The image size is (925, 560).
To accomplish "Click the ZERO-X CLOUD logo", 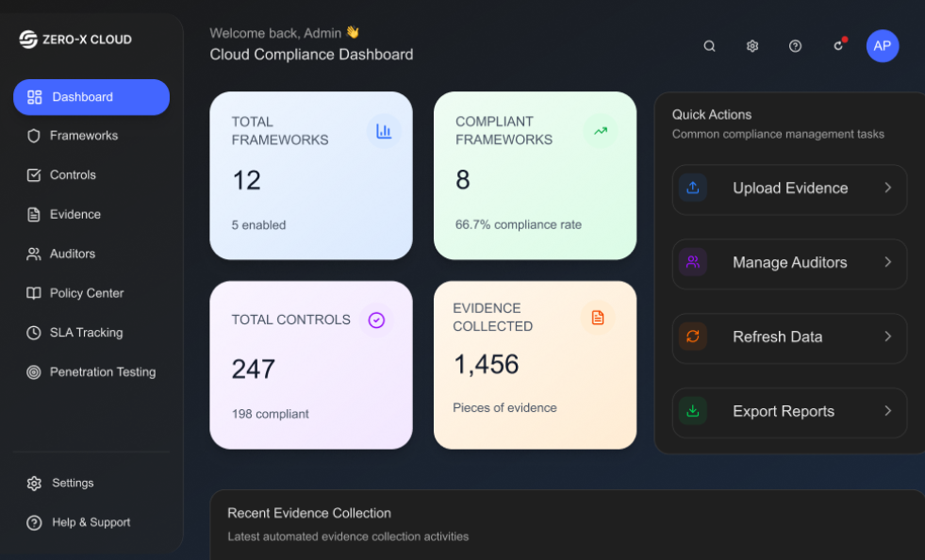I will [75, 40].
